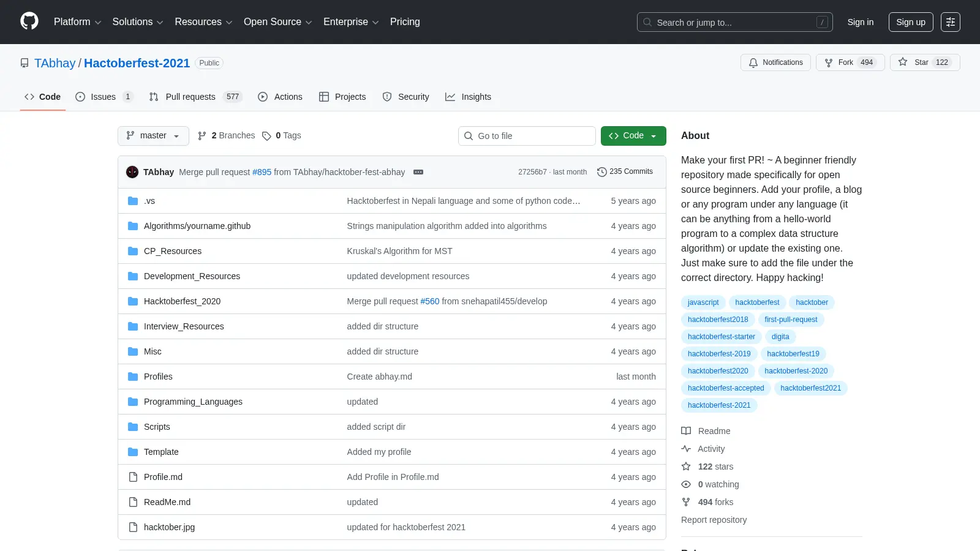The width and height of the screenshot is (980, 551).
Task: Click the Readme book icon
Action: tap(686, 431)
